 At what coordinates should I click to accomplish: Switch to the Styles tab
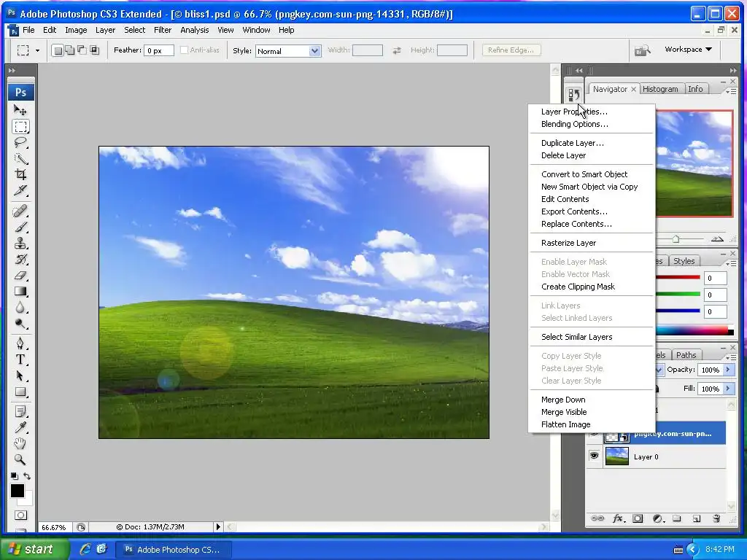pos(684,261)
